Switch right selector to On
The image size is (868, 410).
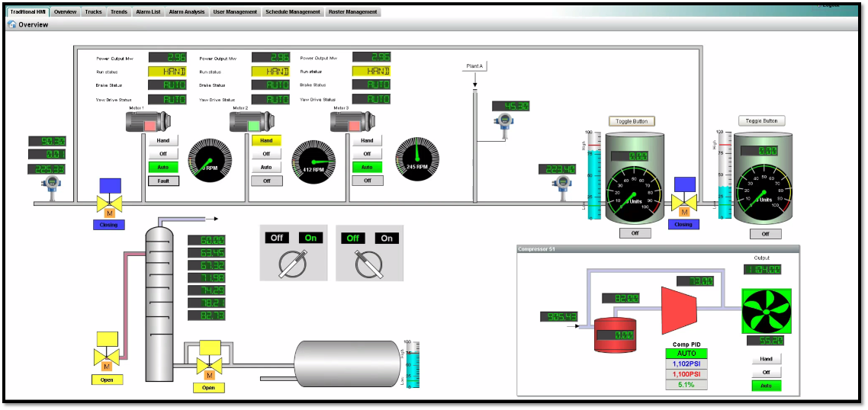[387, 238]
